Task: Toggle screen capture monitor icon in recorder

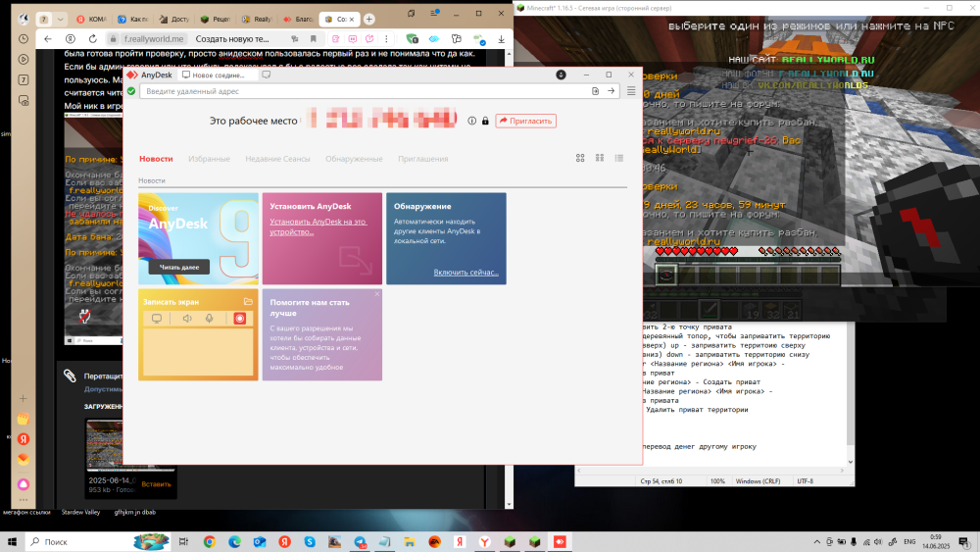Action: pos(157,319)
